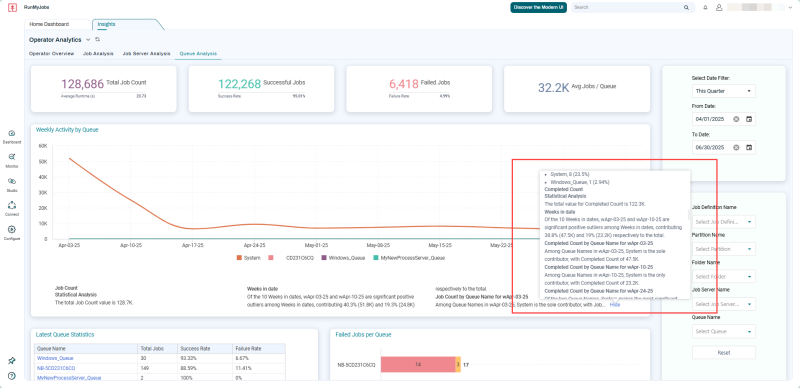Open the From Date calendar picker
This screenshot has height=388, width=800.
748,119
